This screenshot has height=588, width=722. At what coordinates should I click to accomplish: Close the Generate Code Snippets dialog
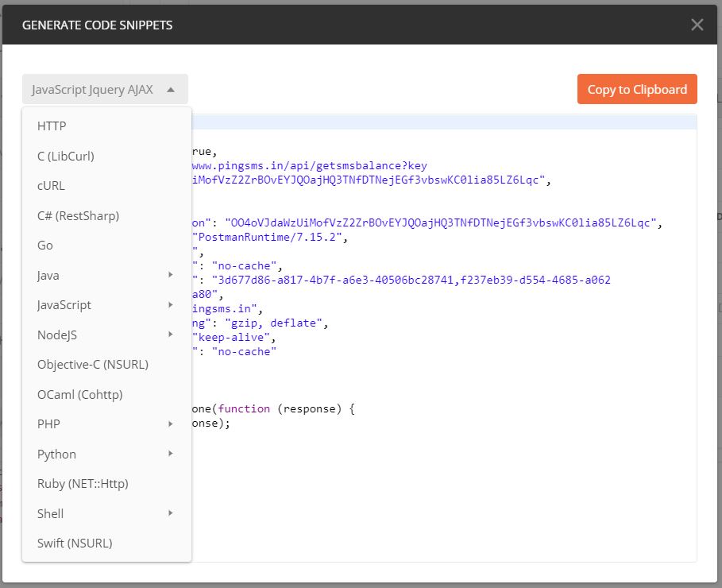(x=697, y=25)
